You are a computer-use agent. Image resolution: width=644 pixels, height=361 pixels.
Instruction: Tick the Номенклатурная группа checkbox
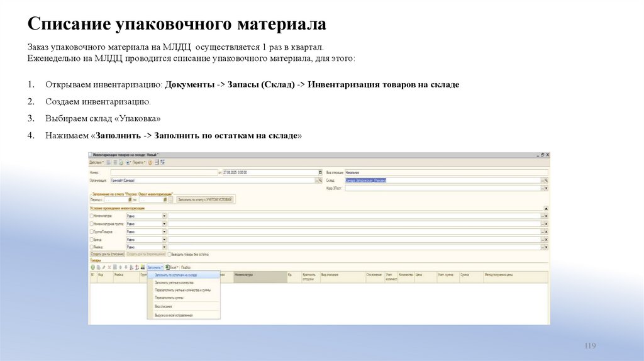(x=92, y=224)
